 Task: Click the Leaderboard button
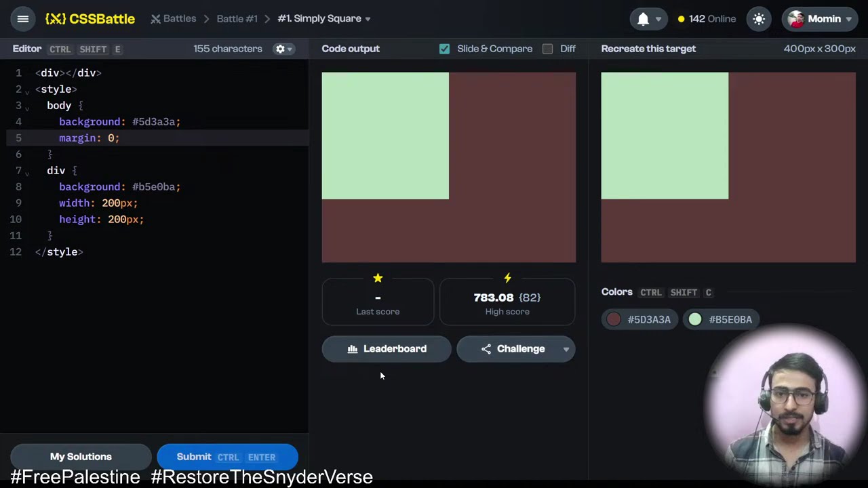tap(387, 349)
